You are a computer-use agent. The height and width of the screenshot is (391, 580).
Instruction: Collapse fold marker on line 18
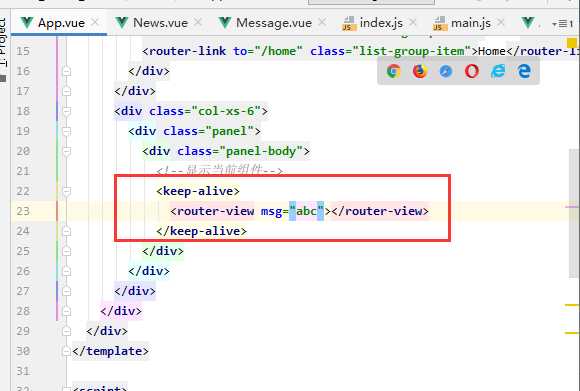(x=67, y=111)
